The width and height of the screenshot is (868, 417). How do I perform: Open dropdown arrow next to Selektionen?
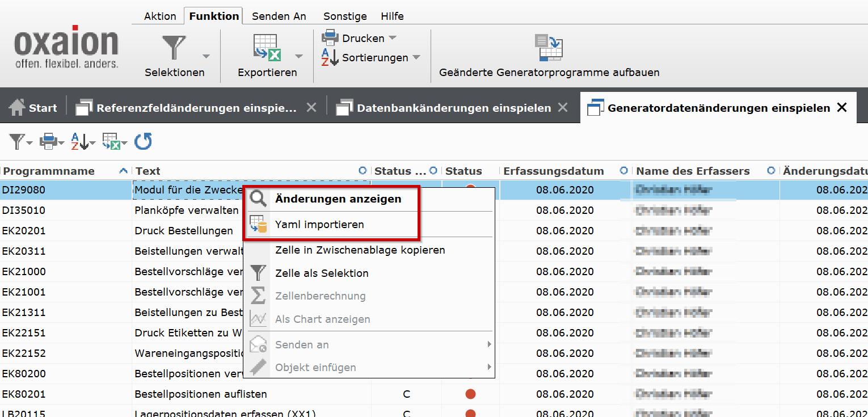coord(206,56)
